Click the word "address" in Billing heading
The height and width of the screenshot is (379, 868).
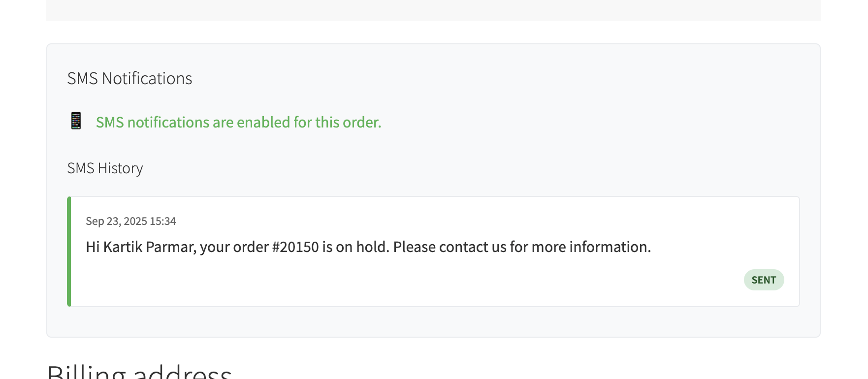pyautogui.click(x=182, y=372)
